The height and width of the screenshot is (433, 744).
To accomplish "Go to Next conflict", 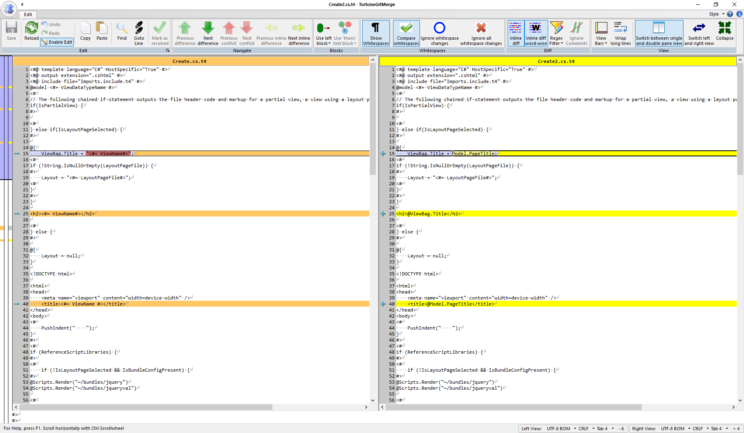I will tap(247, 33).
